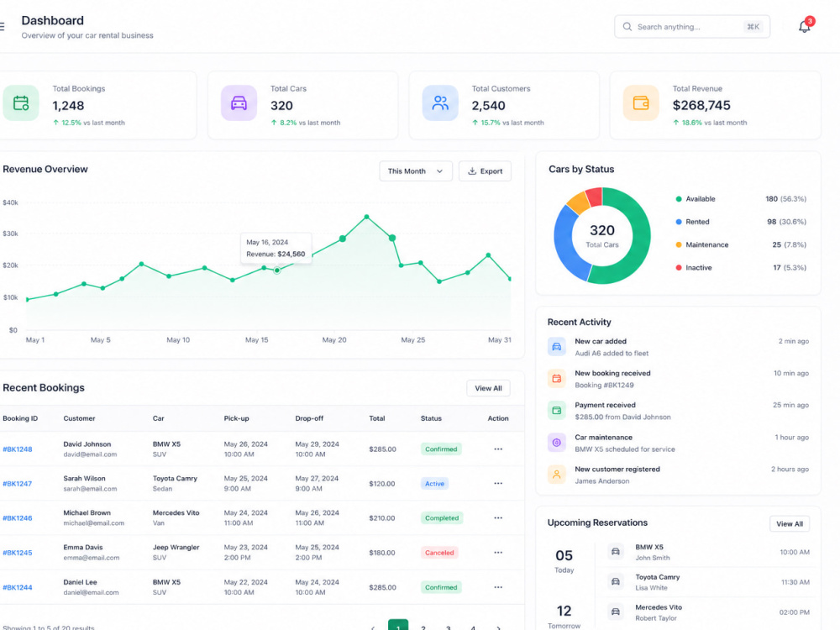This screenshot has height=630, width=840.
Task: Sort by the Customer column header
Action: 79,418
